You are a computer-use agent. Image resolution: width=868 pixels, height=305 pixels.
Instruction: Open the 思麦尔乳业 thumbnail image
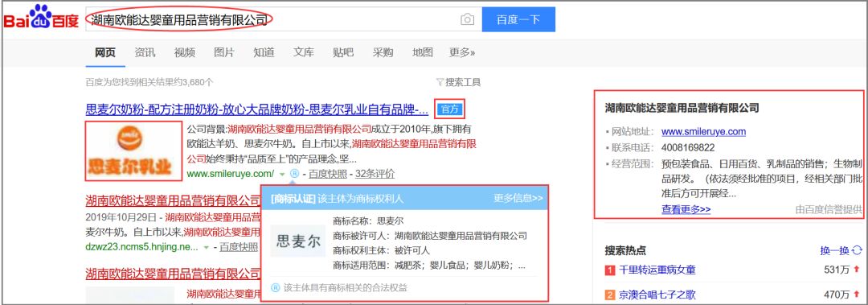133,150
